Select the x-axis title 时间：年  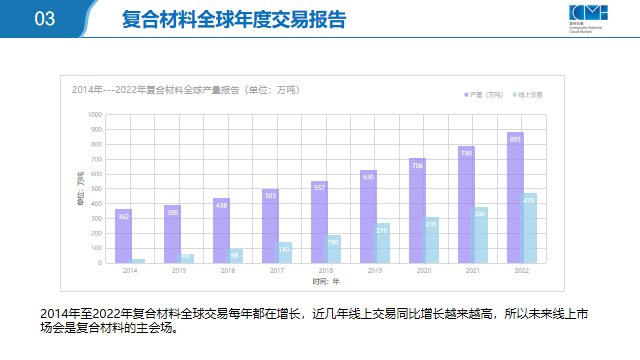click(326, 281)
